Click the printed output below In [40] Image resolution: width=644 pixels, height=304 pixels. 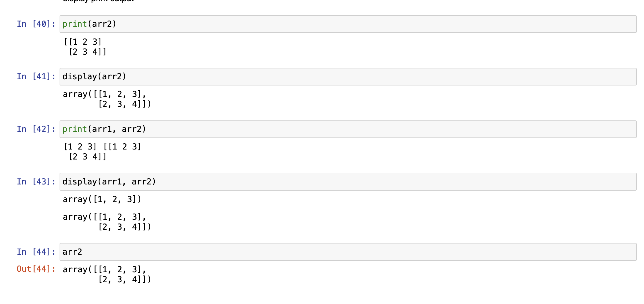click(85, 47)
